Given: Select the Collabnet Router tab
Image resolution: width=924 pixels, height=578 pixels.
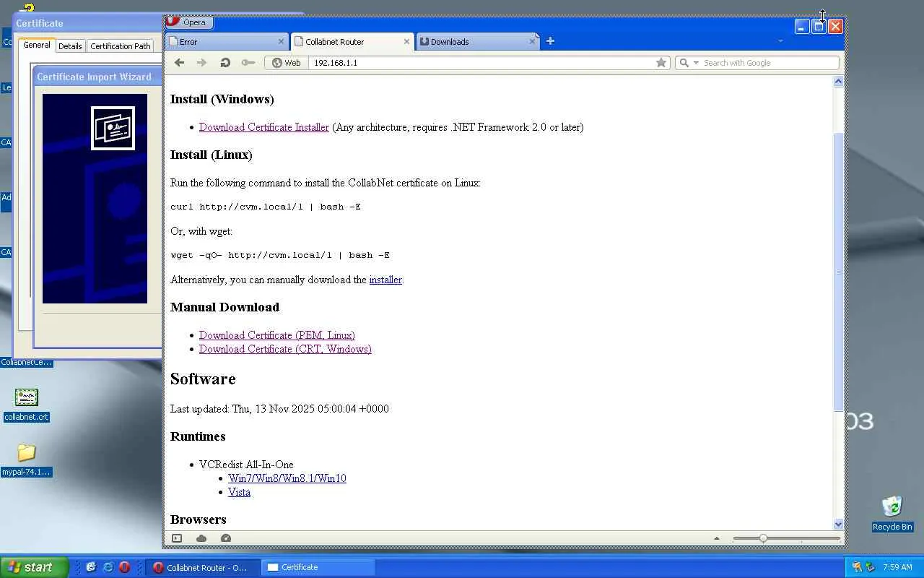Looking at the screenshot, I should coord(352,42).
